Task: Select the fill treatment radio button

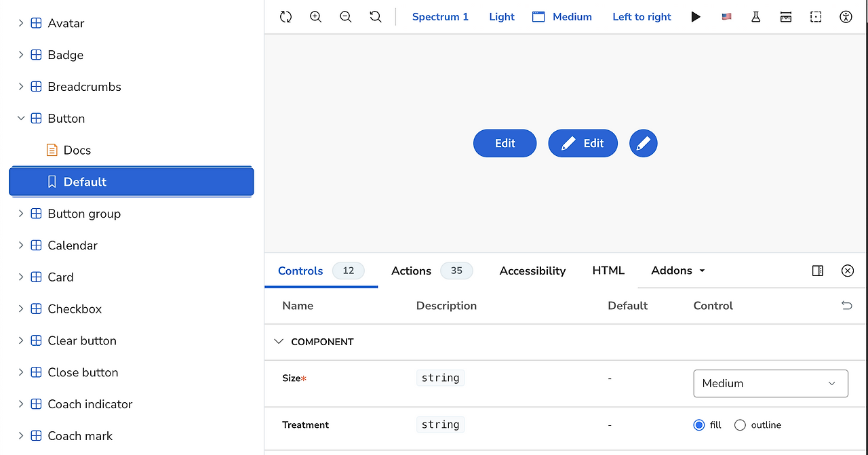Action: click(x=698, y=424)
